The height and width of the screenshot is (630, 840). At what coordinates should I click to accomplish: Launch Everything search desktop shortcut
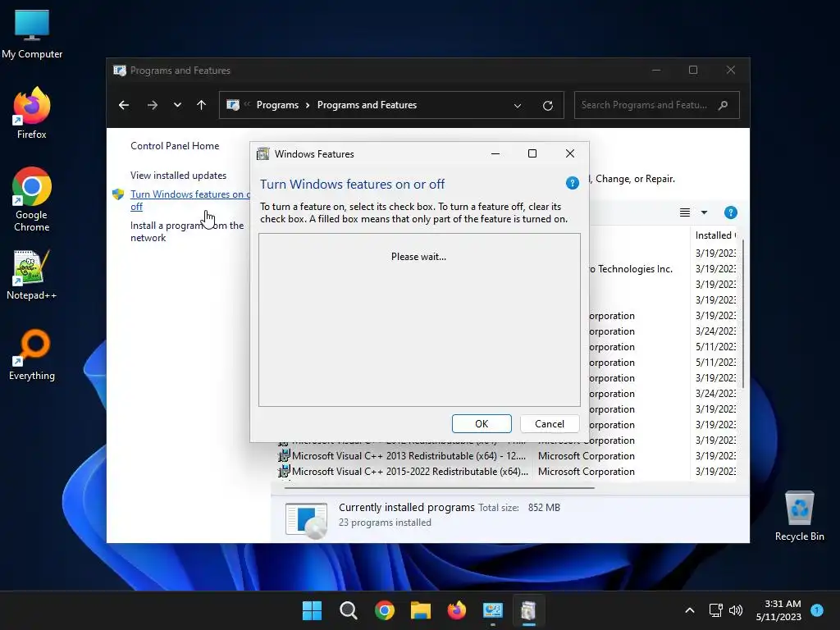pos(32,354)
